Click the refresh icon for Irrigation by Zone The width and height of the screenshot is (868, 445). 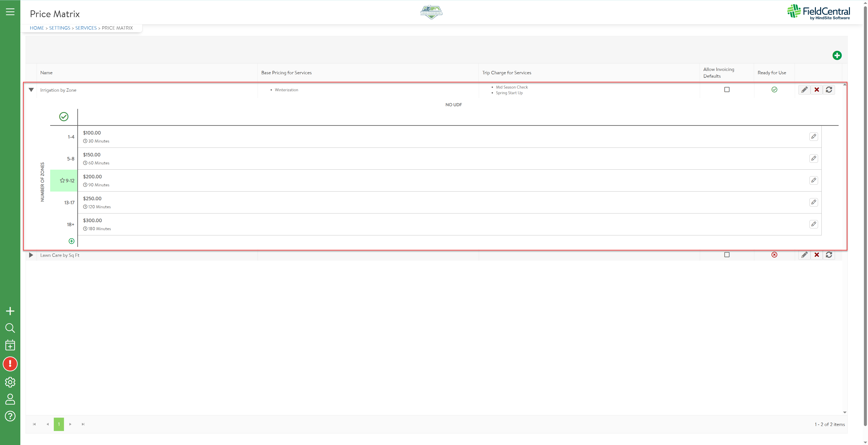[829, 89]
